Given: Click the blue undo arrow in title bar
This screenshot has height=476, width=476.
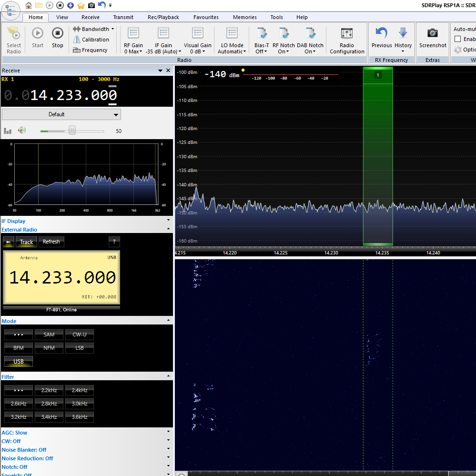Looking at the screenshot, I should point(101,5).
